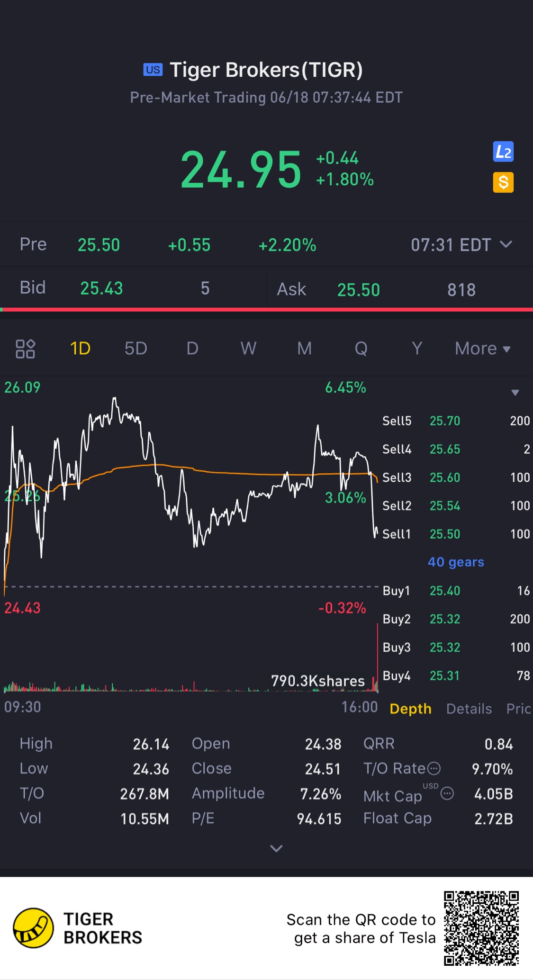Screen dimensions: 533x980
Task: Tap the High 26.14 value
Action: point(151,744)
